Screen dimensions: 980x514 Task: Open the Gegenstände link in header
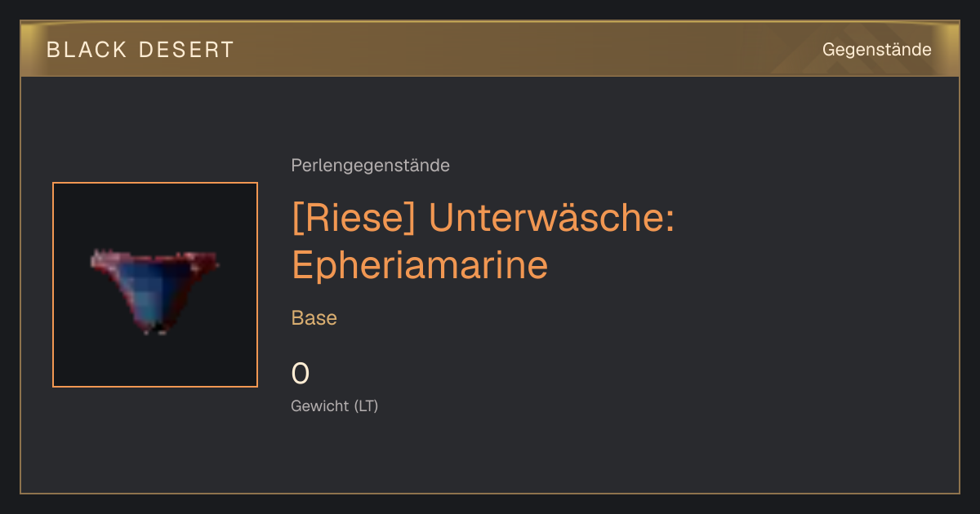[x=876, y=50]
